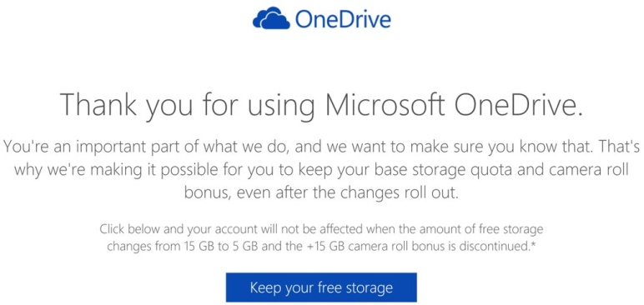The width and height of the screenshot is (644, 305).
Task: Click the line "bonus, even after the changes"
Action: [x=288, y=193]
